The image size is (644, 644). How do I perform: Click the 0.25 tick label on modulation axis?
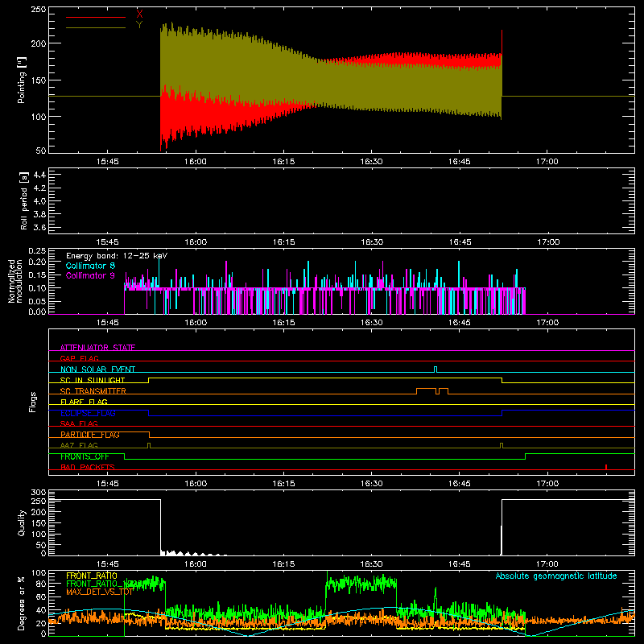click(x=37, y=250)
